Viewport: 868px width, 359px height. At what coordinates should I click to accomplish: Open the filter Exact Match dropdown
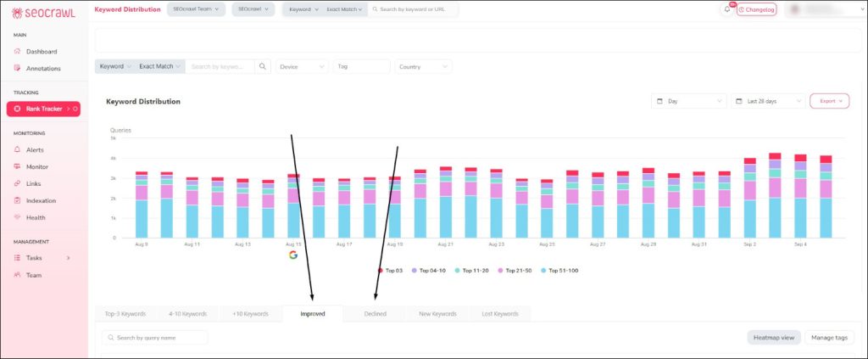[160, 66]
